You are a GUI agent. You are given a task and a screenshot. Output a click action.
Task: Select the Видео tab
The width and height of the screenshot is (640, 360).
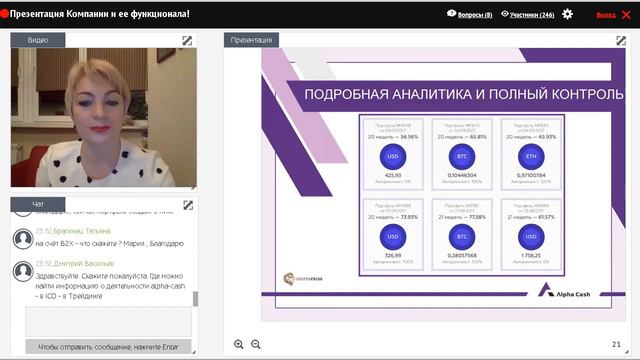[x=38, y=40]
